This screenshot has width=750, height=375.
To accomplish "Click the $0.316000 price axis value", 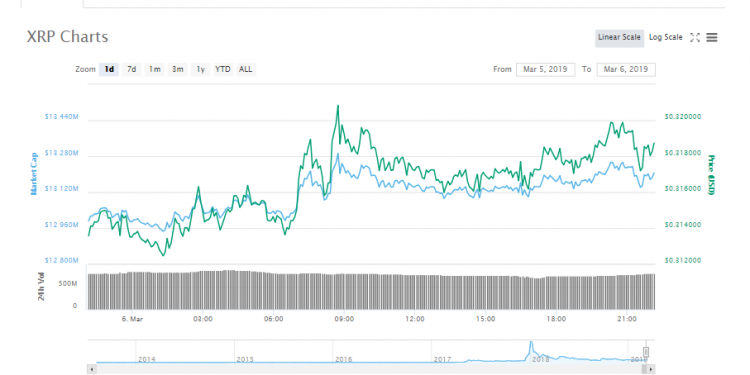I will [683, 188].
